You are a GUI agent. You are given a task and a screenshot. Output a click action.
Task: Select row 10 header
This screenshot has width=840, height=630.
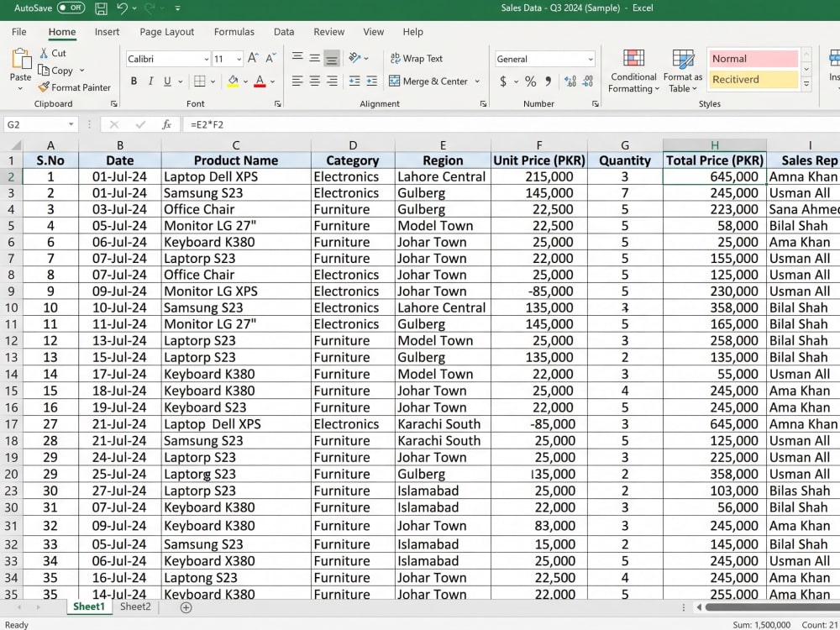tap(11, 308)
